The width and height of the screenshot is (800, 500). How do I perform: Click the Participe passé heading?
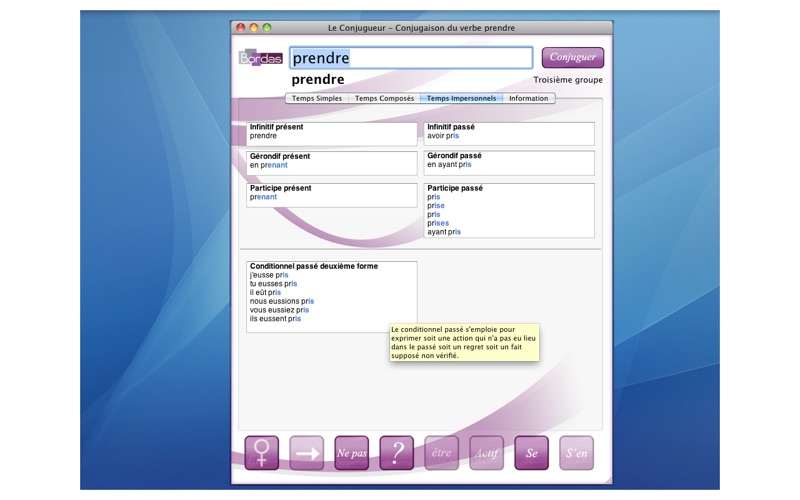coord(455,188)
